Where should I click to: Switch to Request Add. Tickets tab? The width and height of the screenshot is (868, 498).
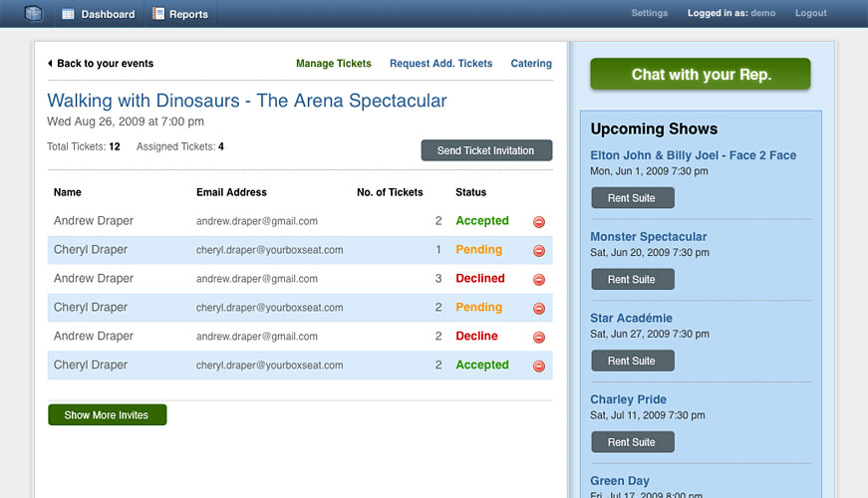440,64
